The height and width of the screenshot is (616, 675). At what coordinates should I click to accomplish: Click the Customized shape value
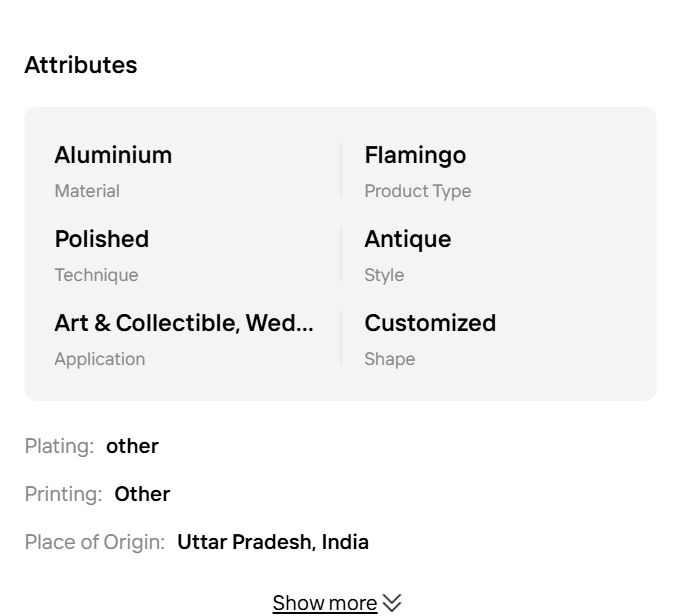coord(430,323)
